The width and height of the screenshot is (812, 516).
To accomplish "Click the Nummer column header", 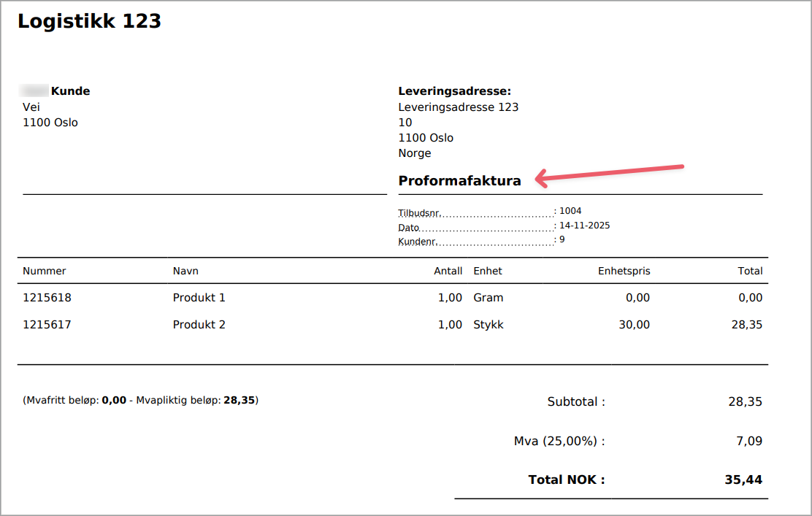I will pos(45,271).
